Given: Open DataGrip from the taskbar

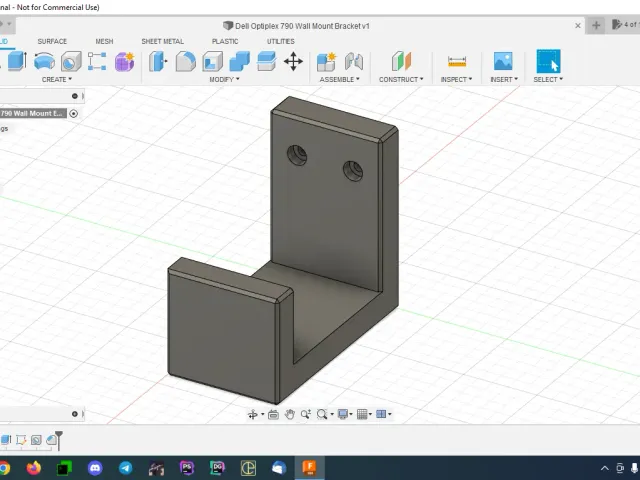Looking at the screenshot, I should (x=217, y=468).
